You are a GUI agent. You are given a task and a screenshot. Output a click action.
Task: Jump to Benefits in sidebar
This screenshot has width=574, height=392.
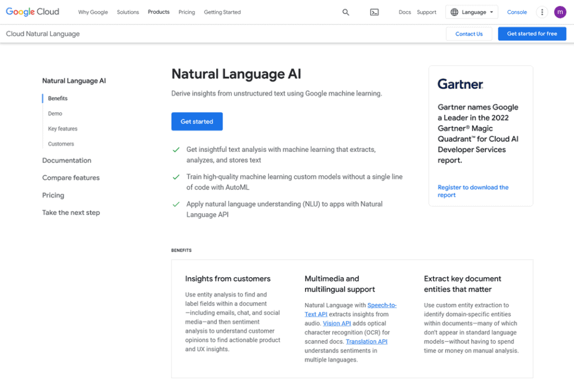58,98
